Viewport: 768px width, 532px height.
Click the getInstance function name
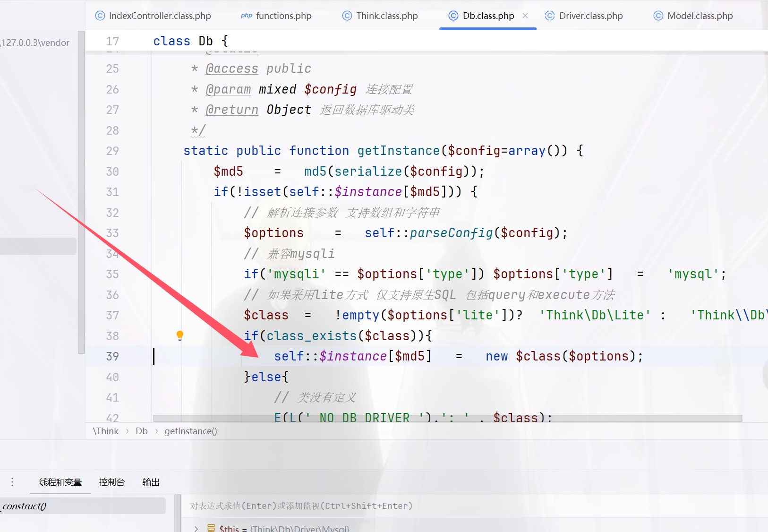[398, 151]
